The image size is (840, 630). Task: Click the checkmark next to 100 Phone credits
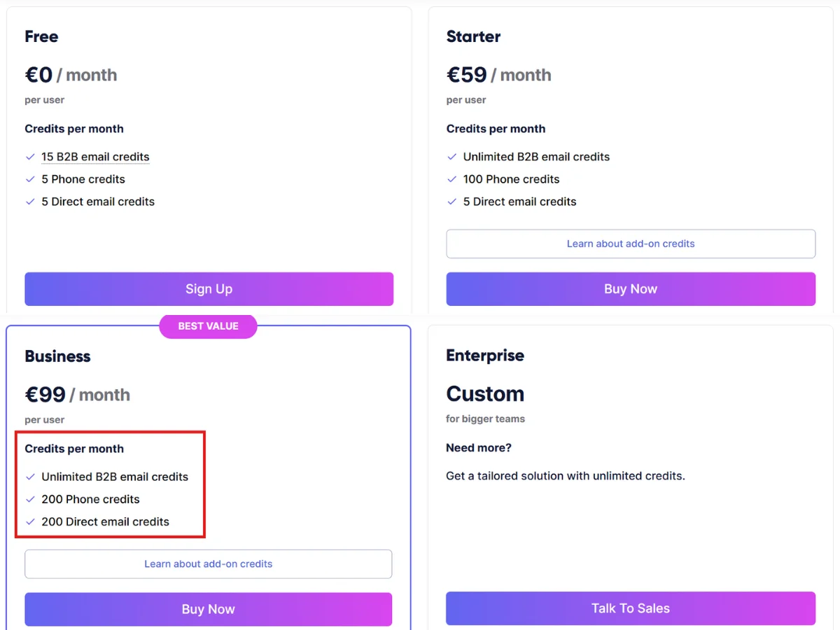[x=452, y=179]
